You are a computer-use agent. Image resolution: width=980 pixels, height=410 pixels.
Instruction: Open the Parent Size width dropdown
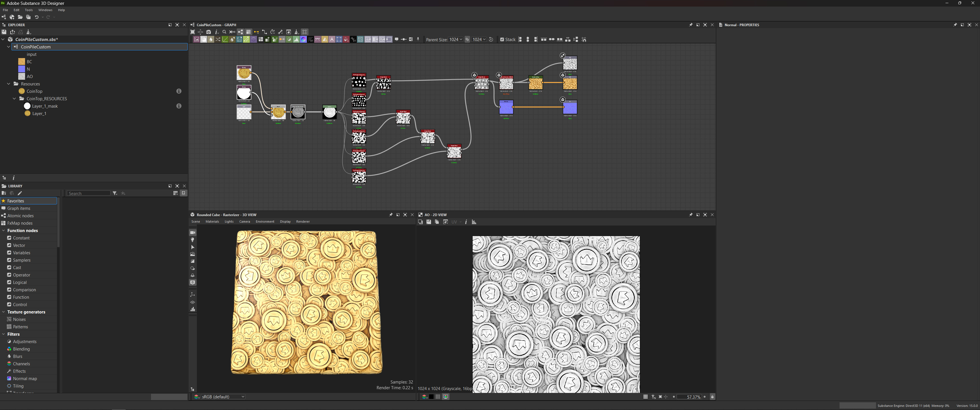point(456,39)
